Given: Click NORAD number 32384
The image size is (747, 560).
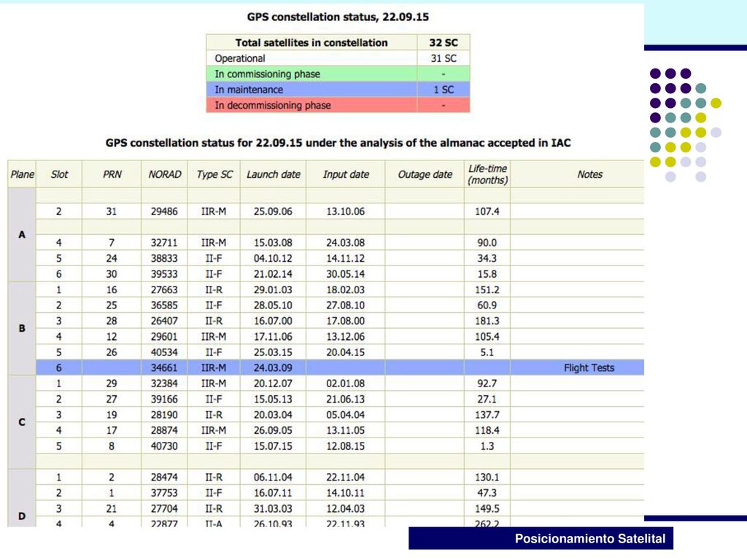Looking at the screenshot, I should coord(164,384).
